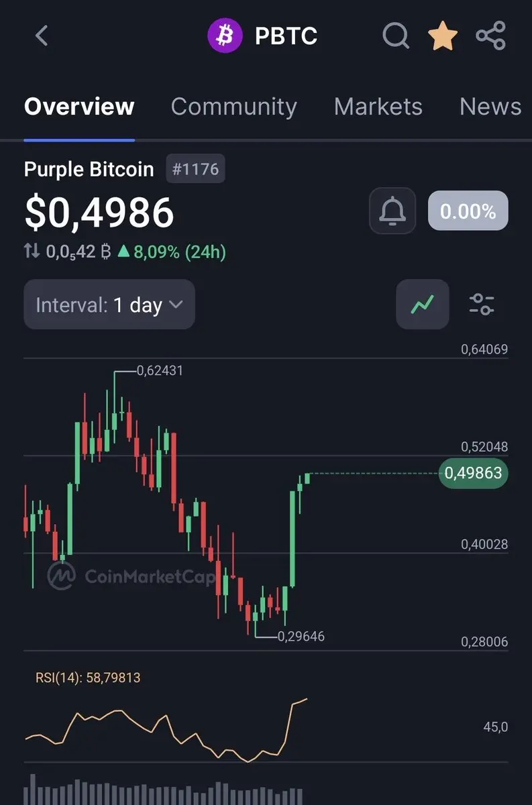Open search with magnifier icon

pos(396,36)
